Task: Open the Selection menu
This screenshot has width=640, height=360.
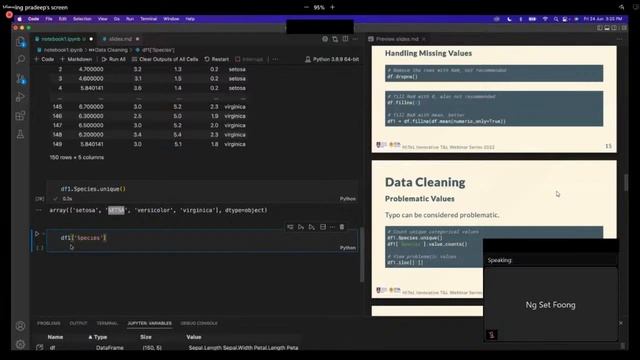Action: coord(82,19)
